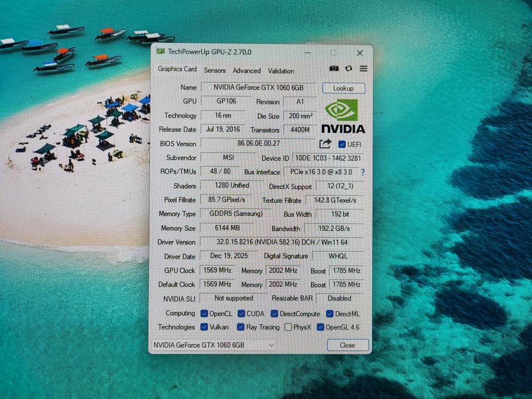This screenshot has height=399, width=532.
Task: Take a screenshot with the camera icon
Action: (x=334, y=68)
